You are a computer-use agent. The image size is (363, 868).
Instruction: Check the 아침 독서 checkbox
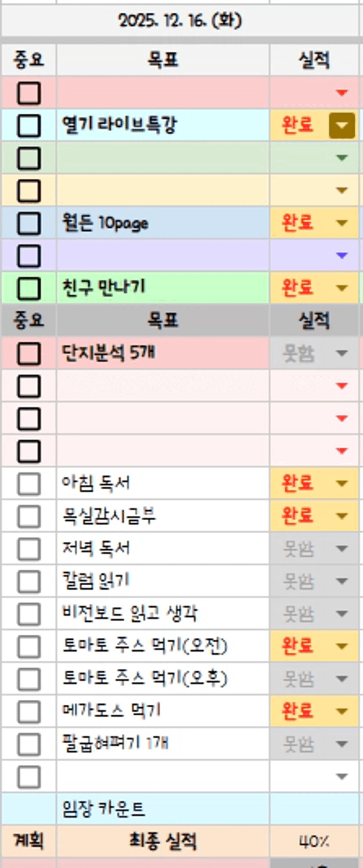click(29, 484)
